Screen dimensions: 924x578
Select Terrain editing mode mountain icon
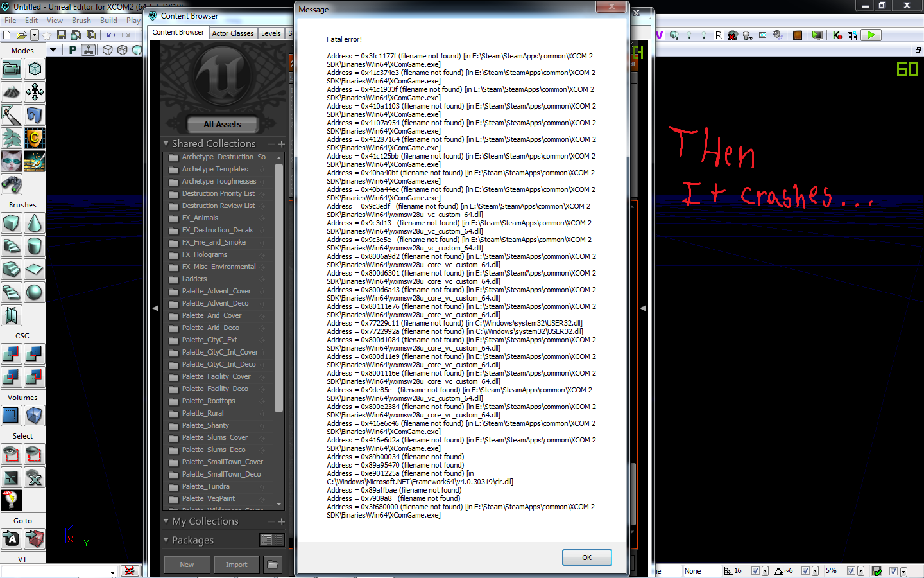pyautogui.click(x=12, y=92)
